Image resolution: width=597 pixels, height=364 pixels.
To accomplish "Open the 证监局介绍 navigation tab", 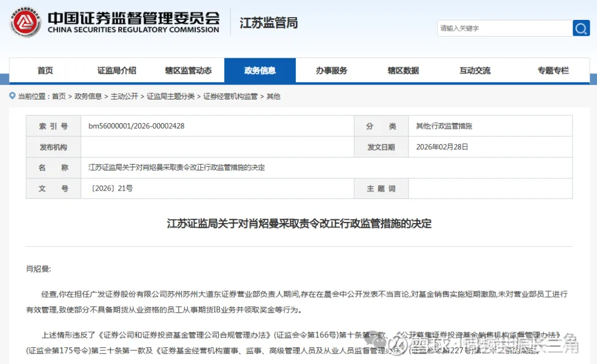I will click(x=117, y=70).
